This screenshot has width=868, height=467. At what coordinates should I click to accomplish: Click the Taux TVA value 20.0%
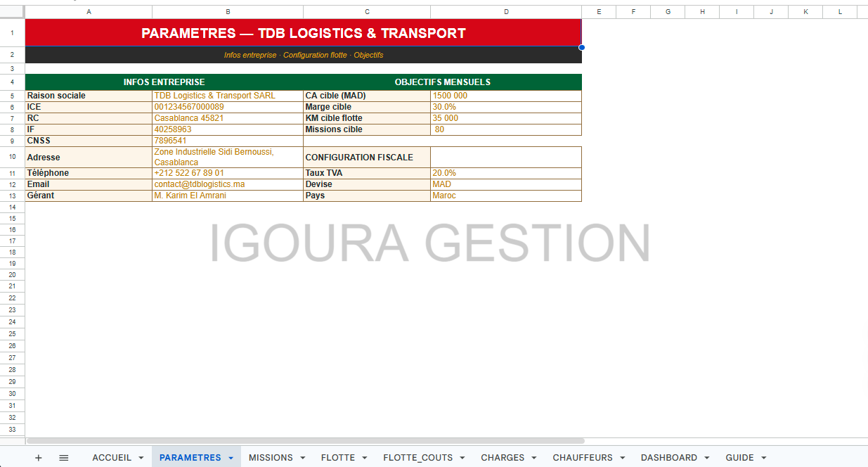[x=506, y=173]
